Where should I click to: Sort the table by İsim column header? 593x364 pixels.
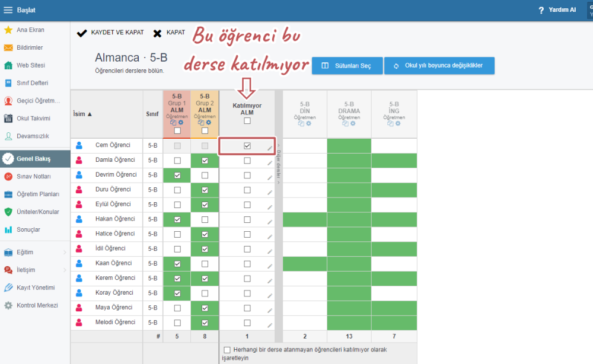[x=82, y=114]
